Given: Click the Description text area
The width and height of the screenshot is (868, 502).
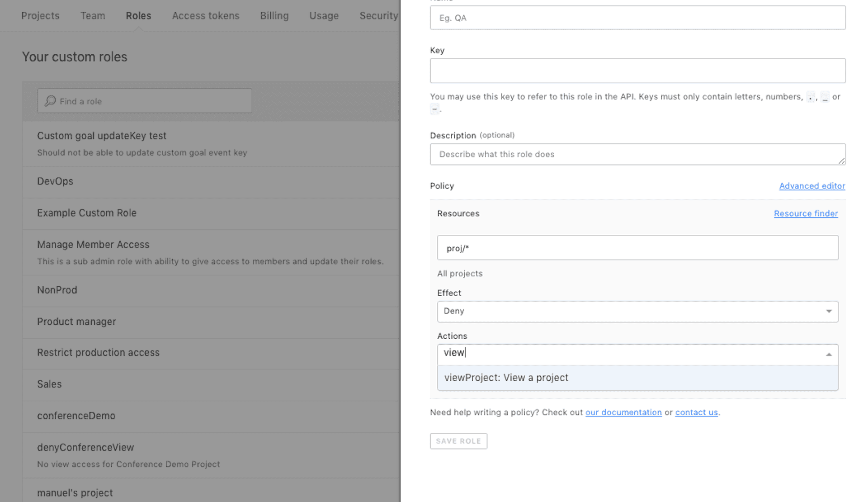Looking at the screenshot, I should pyautogui.click(x=637, y=154).
